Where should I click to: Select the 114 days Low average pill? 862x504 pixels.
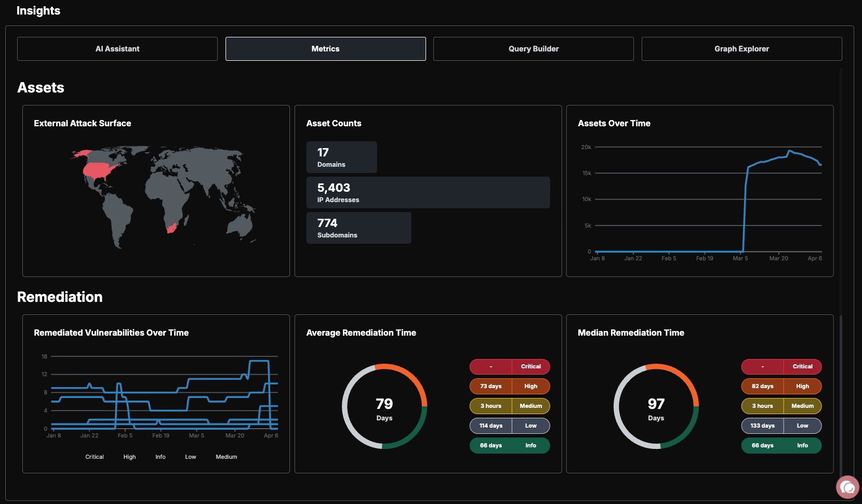click(510, 426)
